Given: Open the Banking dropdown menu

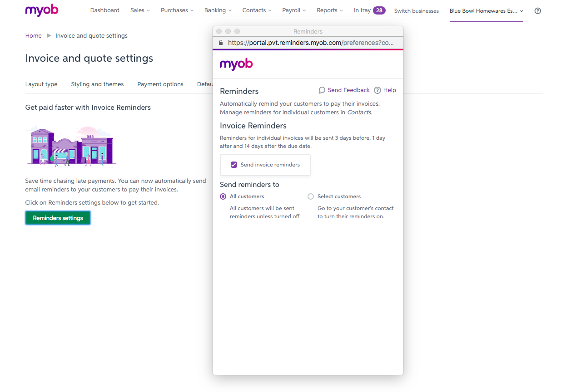Looking at the screenshot, I should click(x=218, y=10).
